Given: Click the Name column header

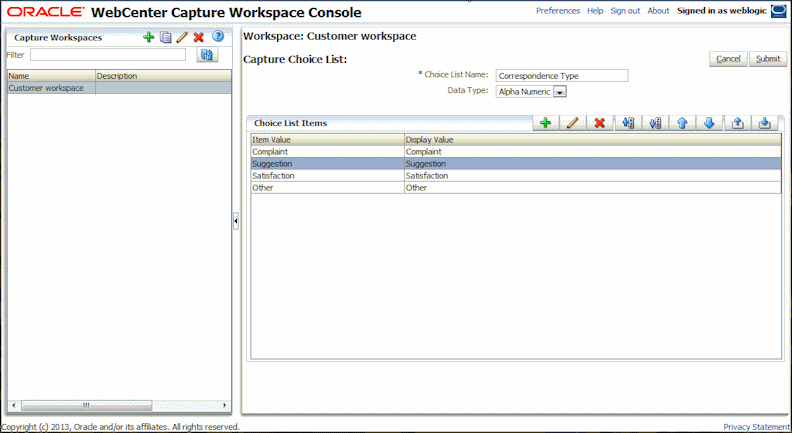Looking at the screenshot, I should tap(52, 76).
